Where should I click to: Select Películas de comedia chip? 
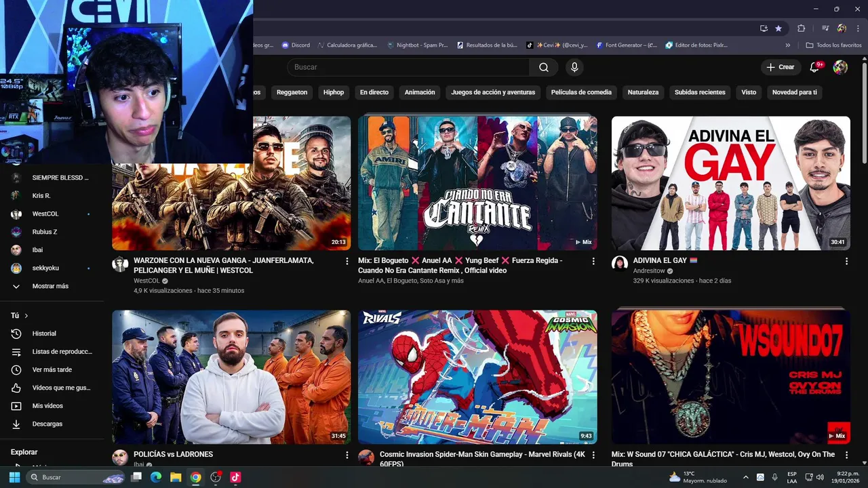pyautogui.click(x=581, y=92)
